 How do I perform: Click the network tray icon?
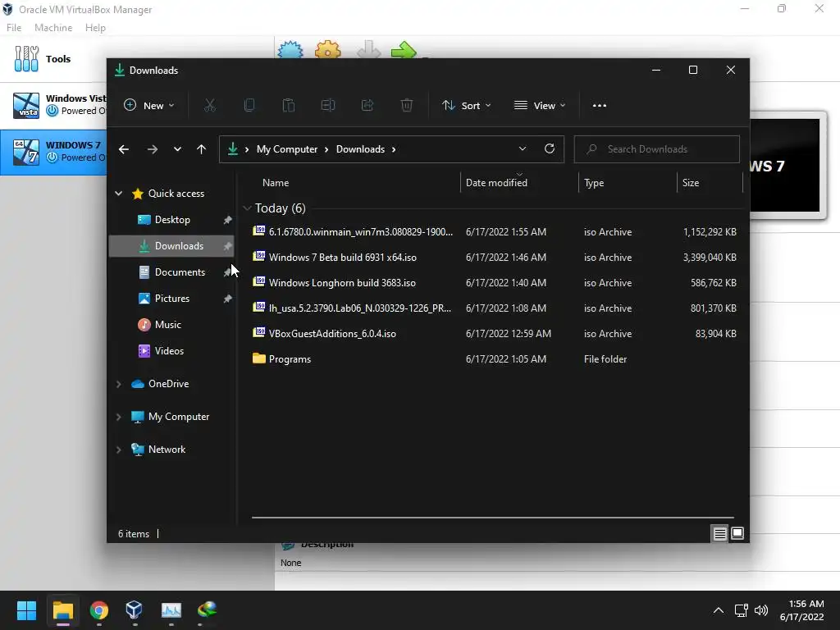pos(741,610)
